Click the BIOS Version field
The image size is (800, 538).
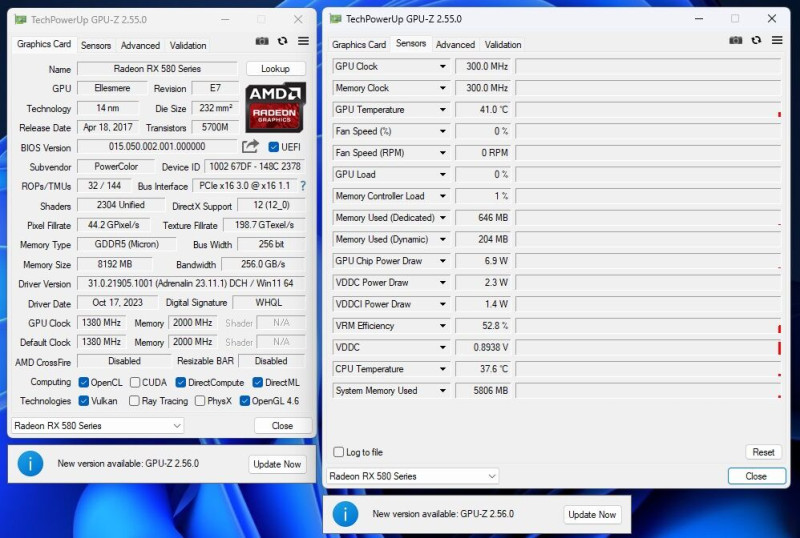tap(157, 147)
